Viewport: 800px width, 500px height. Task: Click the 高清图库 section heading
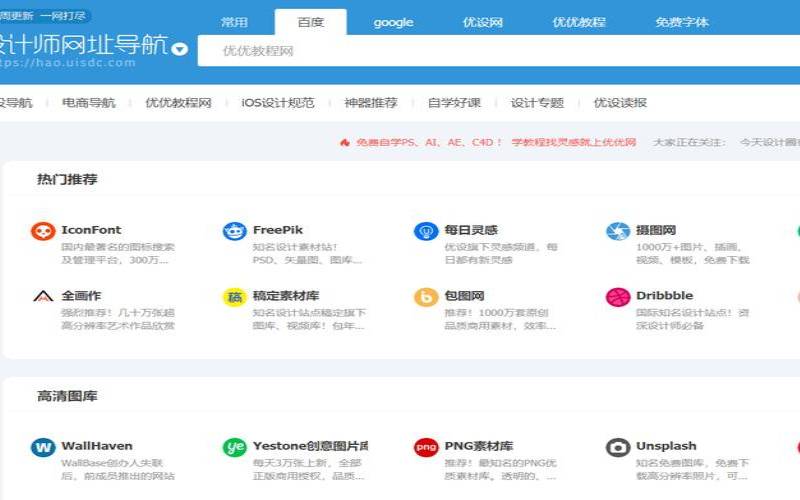(67, 396)
